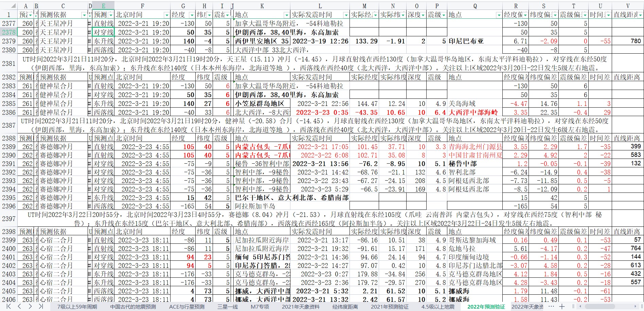The height and width of the screenshot is (311, 644).
Task: Select row header 2381
Action: [x=9, y=63]
